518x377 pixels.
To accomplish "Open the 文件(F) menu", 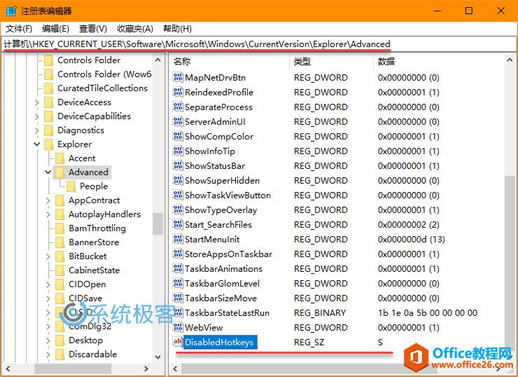I will pos(19,29).
